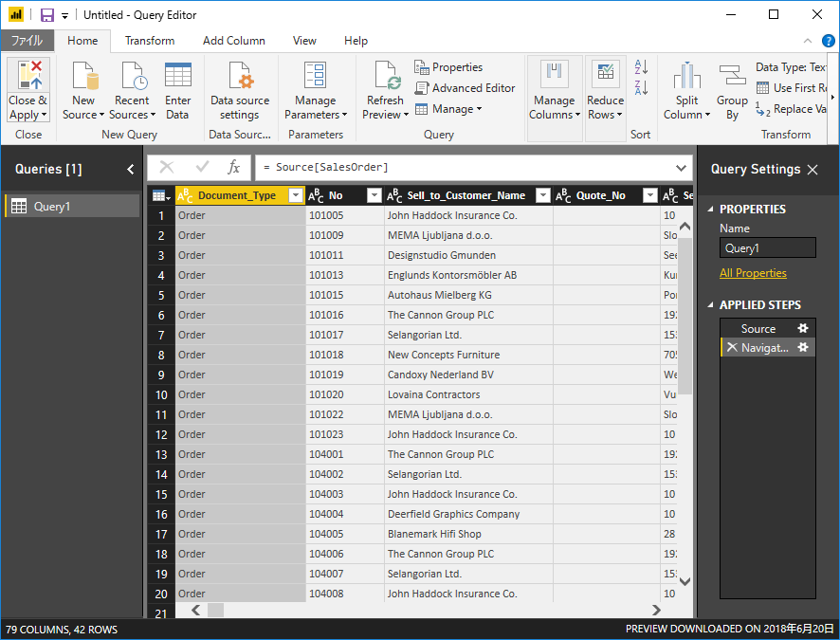This screenshot has width=840, height=640.
Task: Click the Close & Apply icon
Action: pos(27,76)
